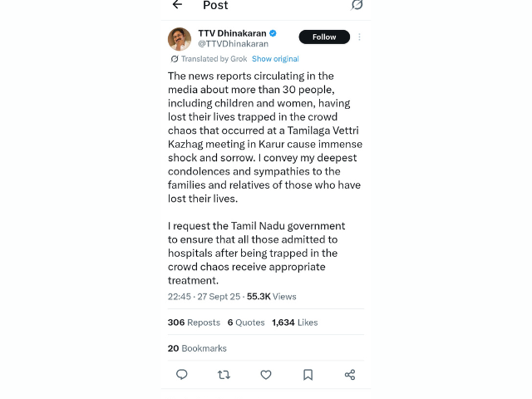
Task: View the 306 Reposts list
Action: pyautogui.click(x=194, y=323)
